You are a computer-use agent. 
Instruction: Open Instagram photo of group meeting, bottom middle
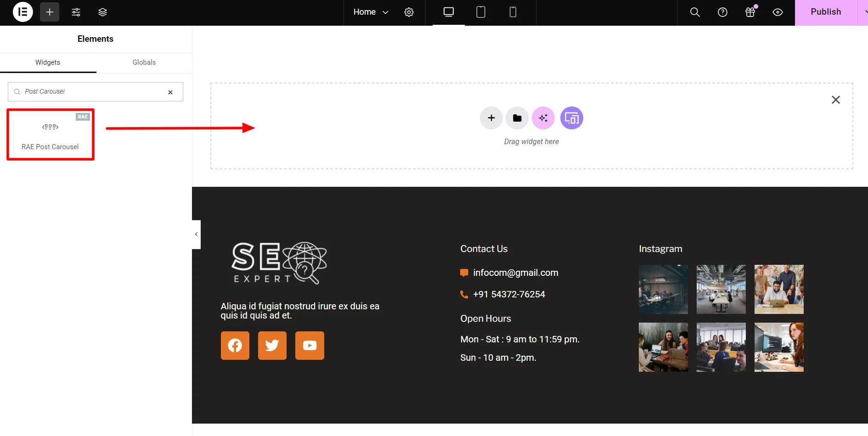(x=721, y=347)
